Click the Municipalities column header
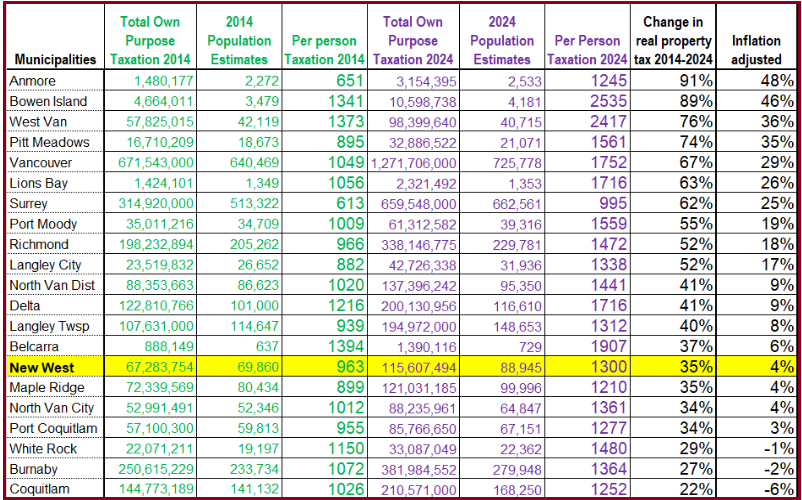 point(53,59)
